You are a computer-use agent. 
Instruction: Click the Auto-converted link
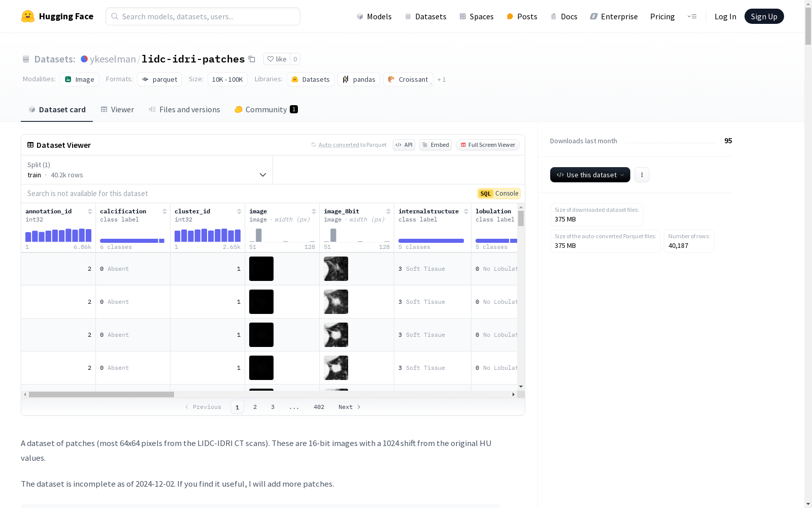339,145
